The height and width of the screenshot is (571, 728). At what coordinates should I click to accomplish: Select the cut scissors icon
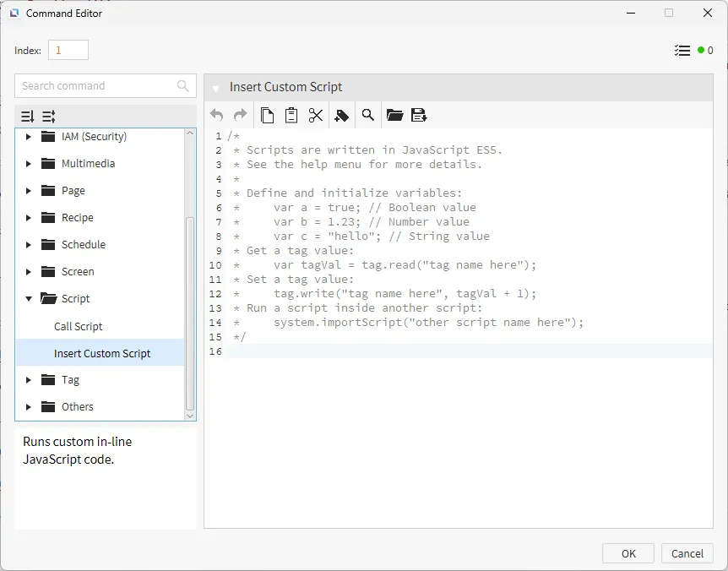pyautogui.click(x=316, y=116)
